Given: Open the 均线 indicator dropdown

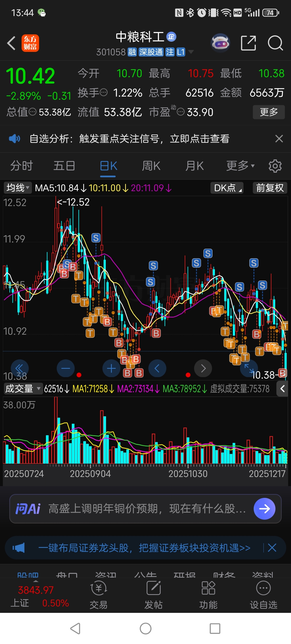Looking at the screenshot, I should coord(18,188).
